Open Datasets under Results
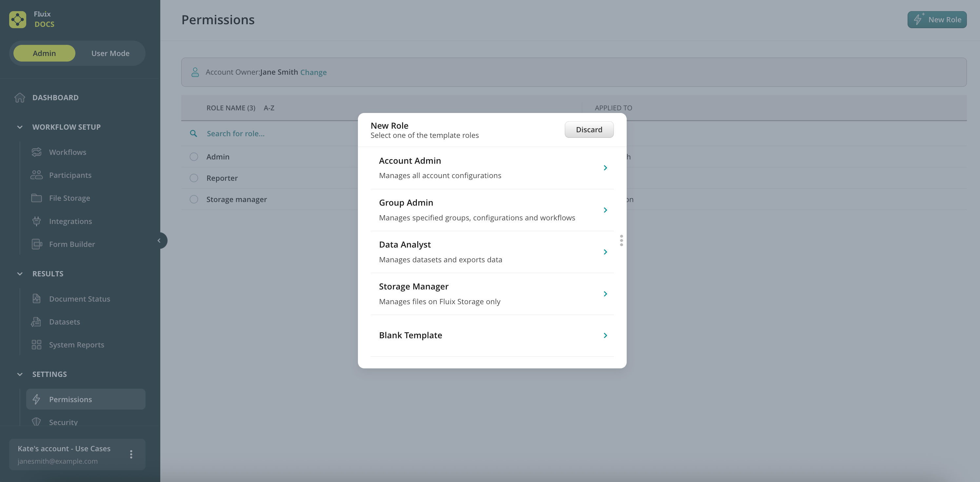 coord(64,322)
